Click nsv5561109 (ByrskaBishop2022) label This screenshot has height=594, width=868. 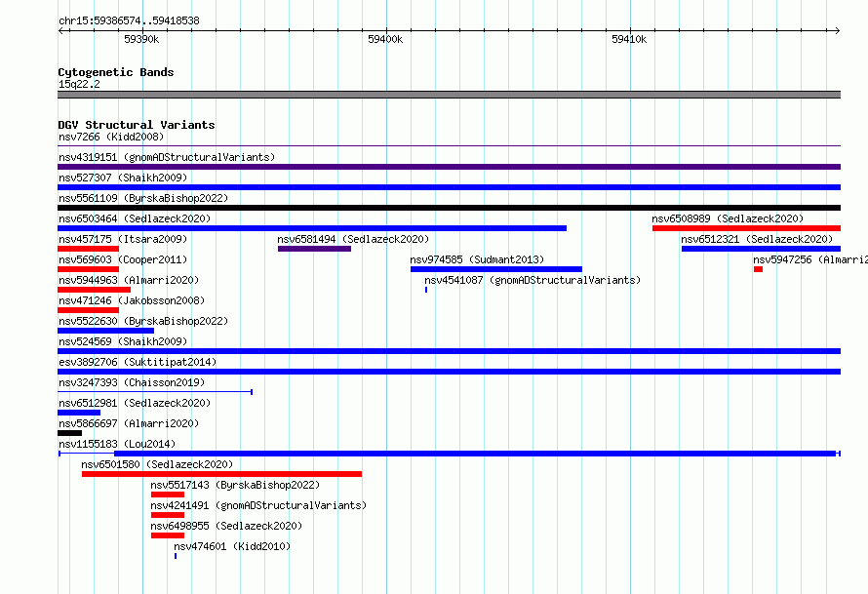click(x=143, y=198)
